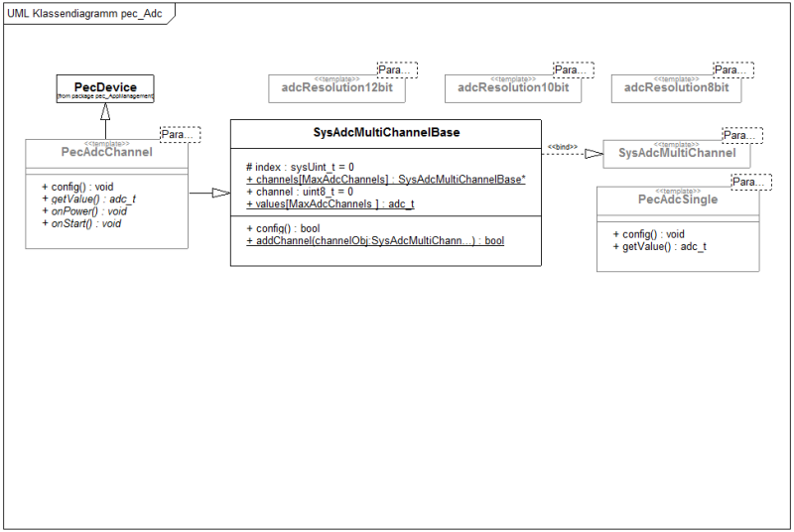
Task: Click the PecAdcChannel class name
Action: point(106,152)
